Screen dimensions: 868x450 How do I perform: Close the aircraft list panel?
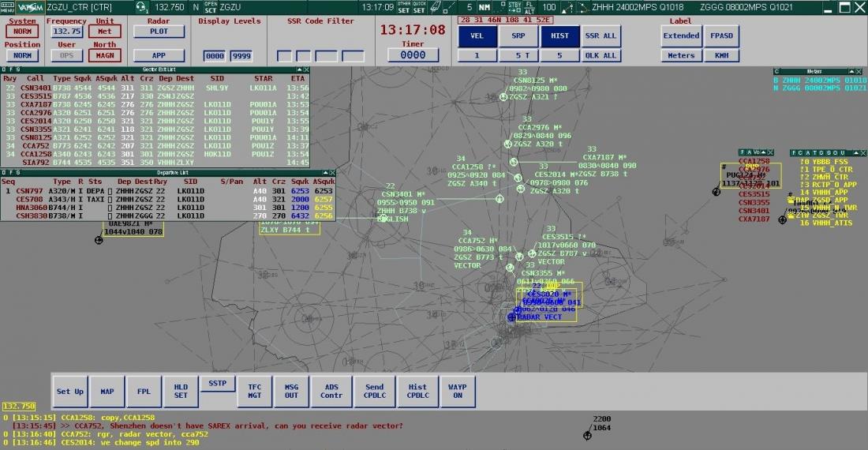771,152
